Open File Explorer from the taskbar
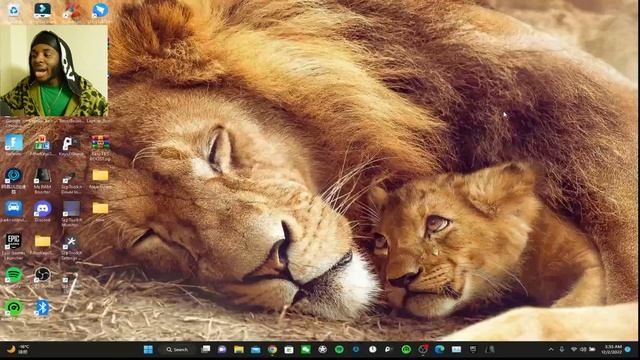Image resolution: width=640 pixels, height=360 pixels. point(239,349)
